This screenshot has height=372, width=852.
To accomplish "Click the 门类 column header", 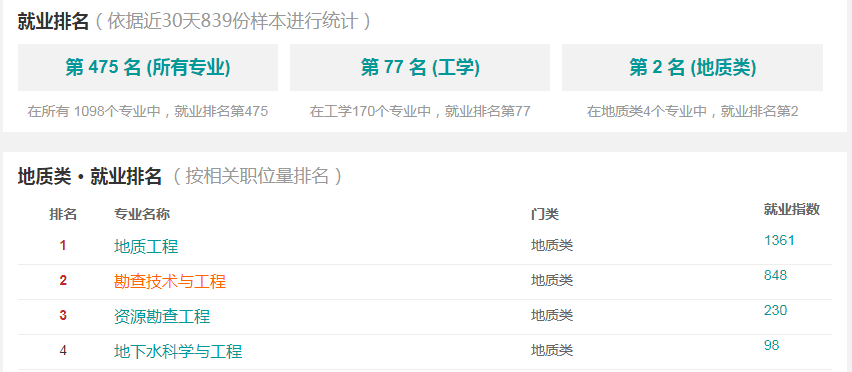I will click(544, 214).
